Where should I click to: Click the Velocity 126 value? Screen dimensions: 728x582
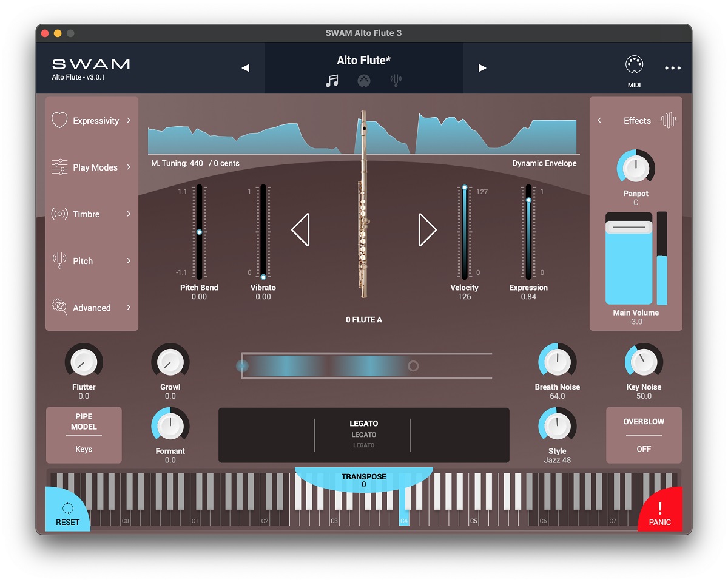tap(465, 297)
